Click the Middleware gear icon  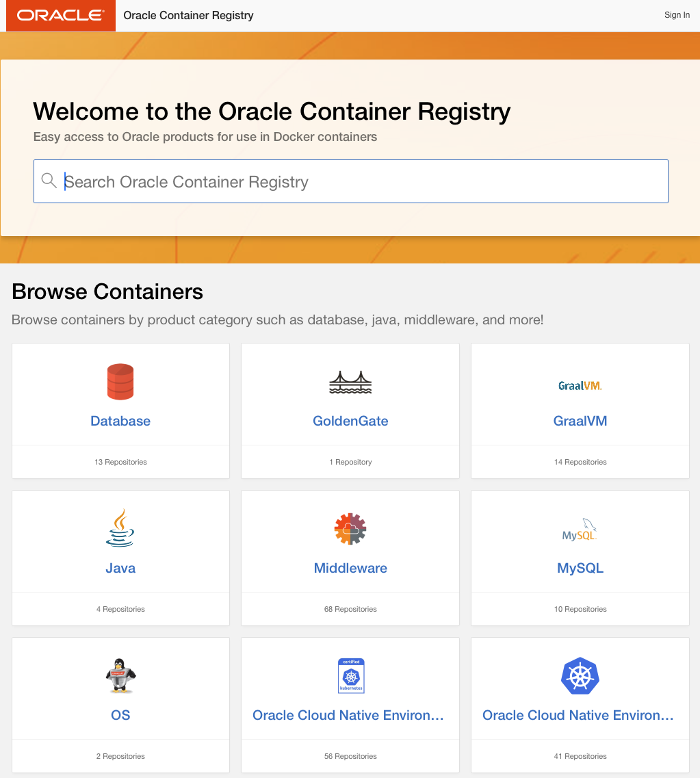[350, 529]
